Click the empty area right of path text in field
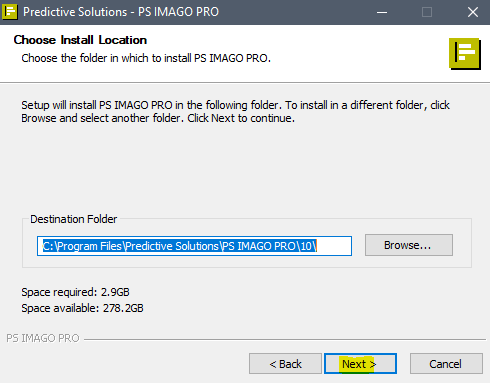The image size is (490, 383). point(334,246)
